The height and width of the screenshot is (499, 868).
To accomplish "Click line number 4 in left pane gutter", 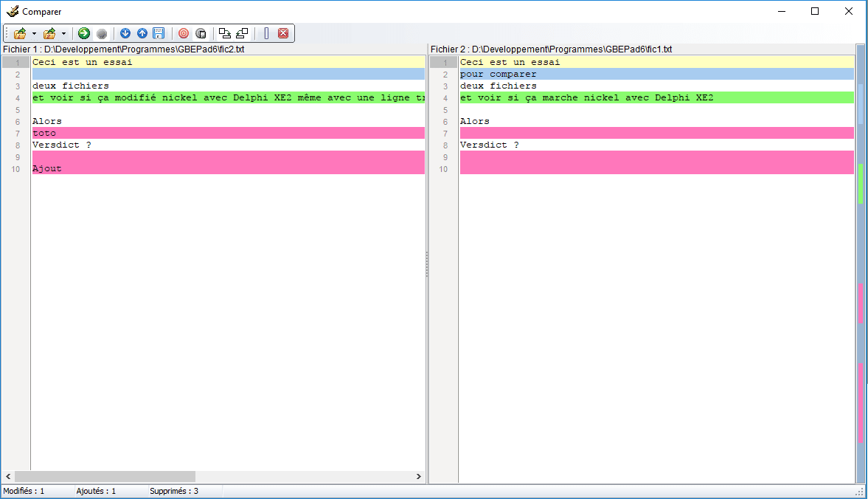I will tap(17, 98).
